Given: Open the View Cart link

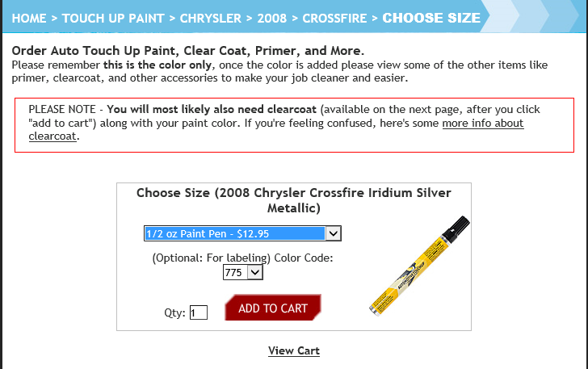Looking at the screenshot, I should coord(294,350).
